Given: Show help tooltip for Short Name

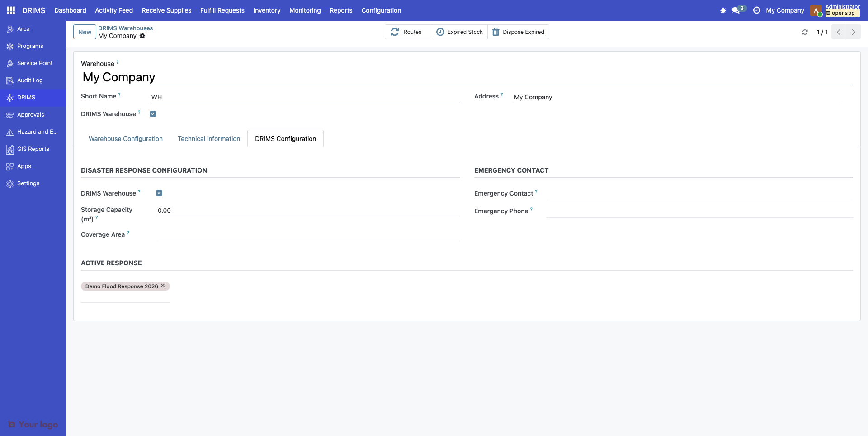Looking at the screenshot, I should pyautogui.click(x=119, y=94).
